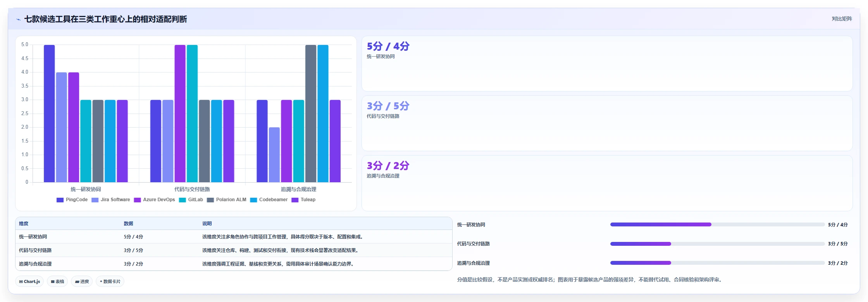Screen dimensions: 868x302
Task: Click the 统一研发协同 label beside its progress bar
Action: tap(471, 225)
